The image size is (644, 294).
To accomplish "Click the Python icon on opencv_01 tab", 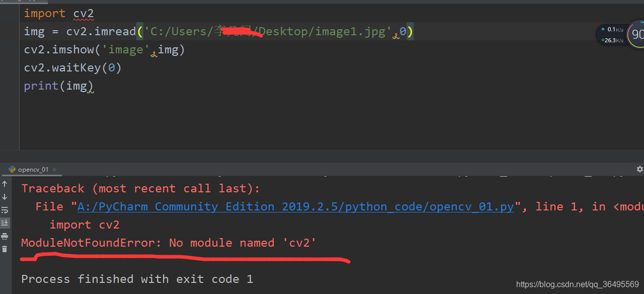I will tap(12, 170).
